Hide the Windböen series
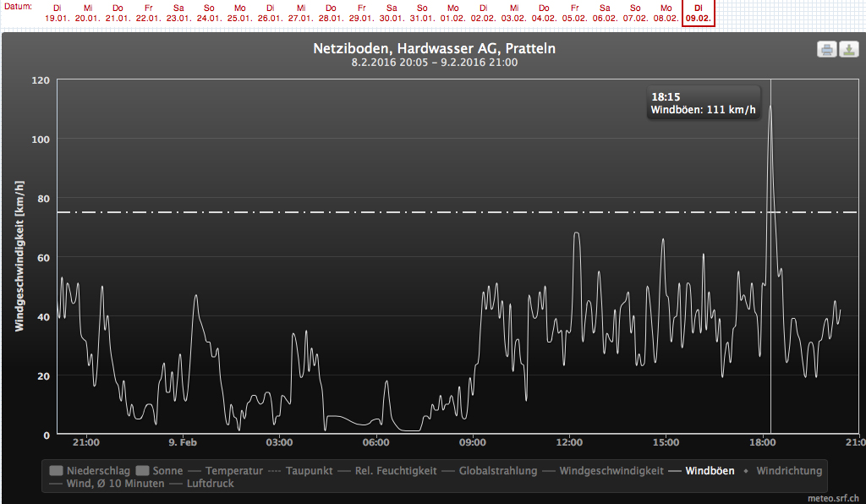866x504 pixels. tap(707, 470)
